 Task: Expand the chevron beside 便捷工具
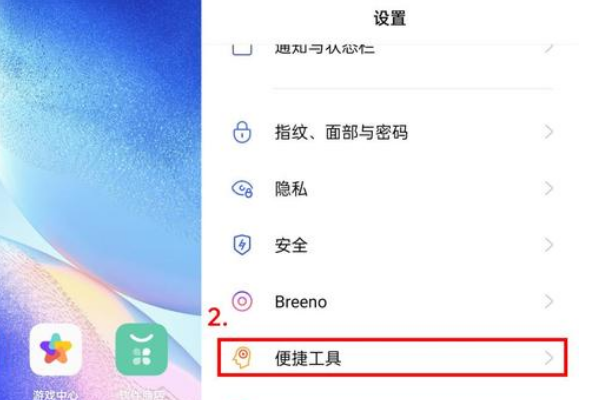tap(549, 358)
